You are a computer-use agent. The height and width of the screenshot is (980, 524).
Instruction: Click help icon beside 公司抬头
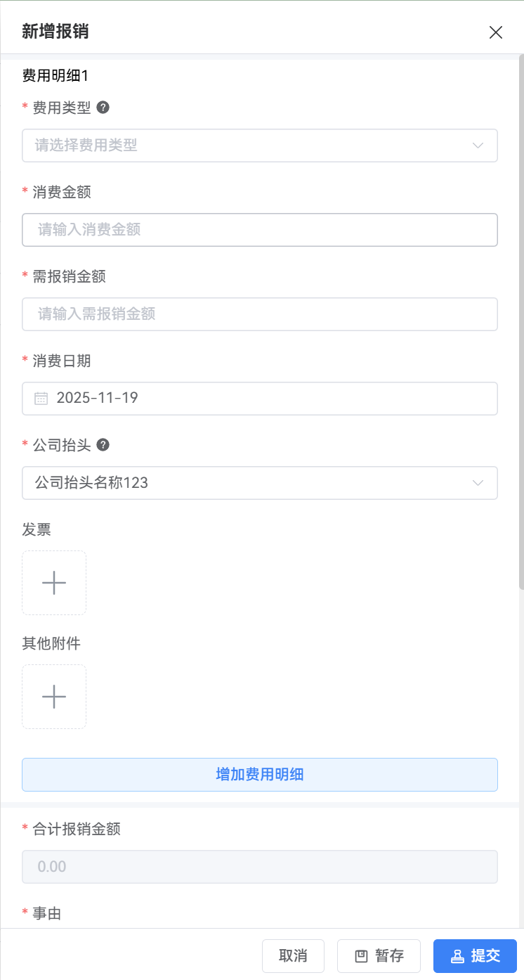(x=103, y=445)
